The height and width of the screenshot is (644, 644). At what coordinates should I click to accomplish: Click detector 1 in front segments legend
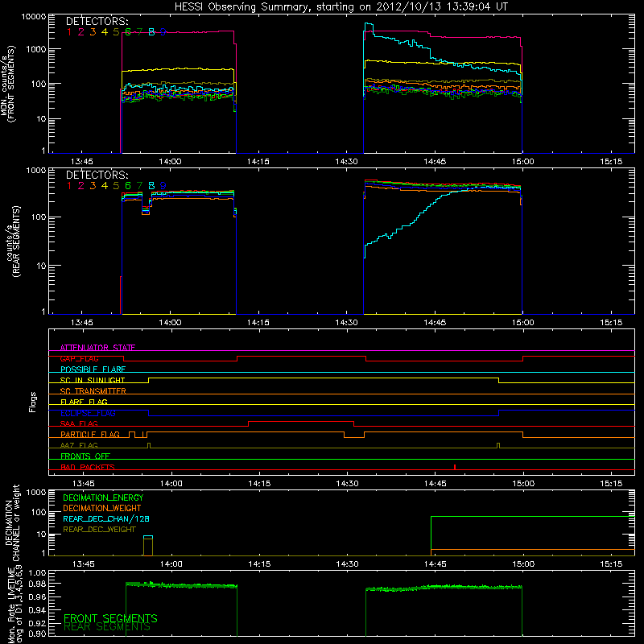click(69, 32)
